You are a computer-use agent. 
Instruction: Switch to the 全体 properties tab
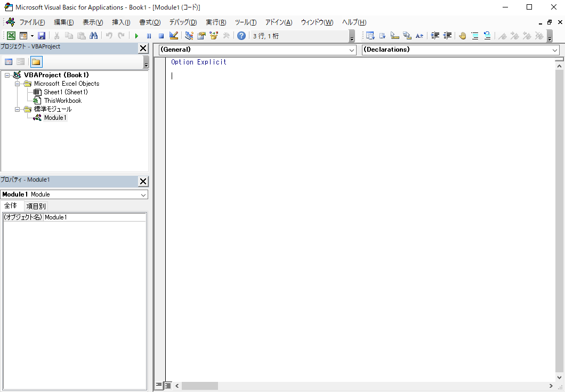[x=11, y=206]
